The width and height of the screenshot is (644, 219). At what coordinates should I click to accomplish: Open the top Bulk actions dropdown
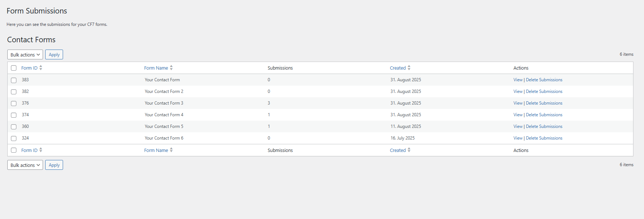click(25, 55)
